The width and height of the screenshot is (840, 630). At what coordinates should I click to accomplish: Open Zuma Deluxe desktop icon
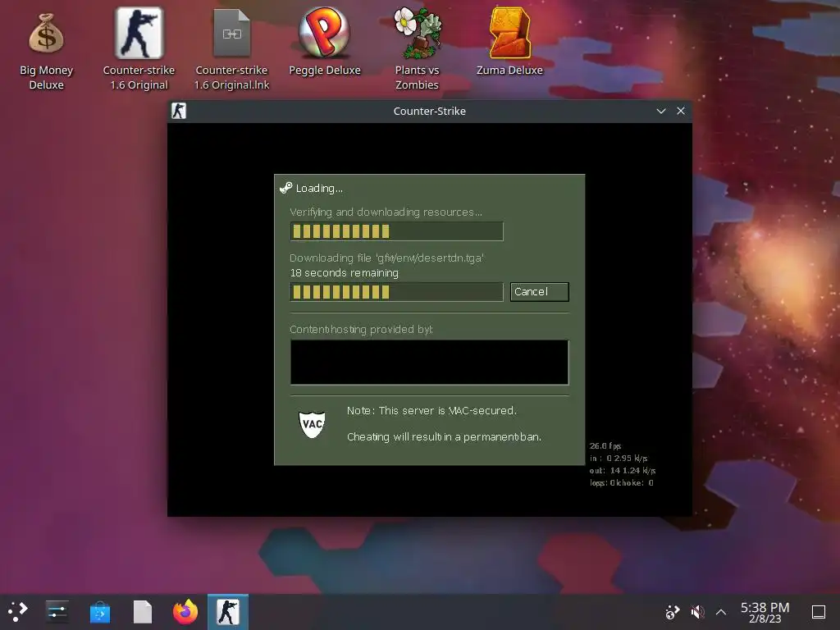pos(509,42)
